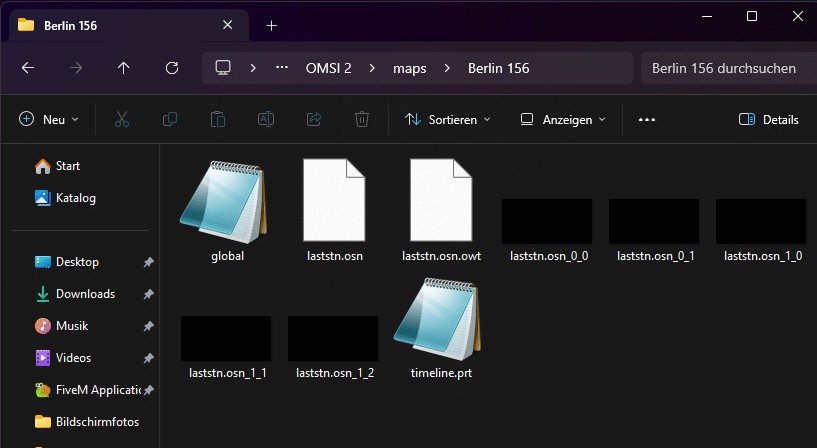Screen dimensions: 817x448
Task: Select the timeline.prt file
Action: coord(441,329)
